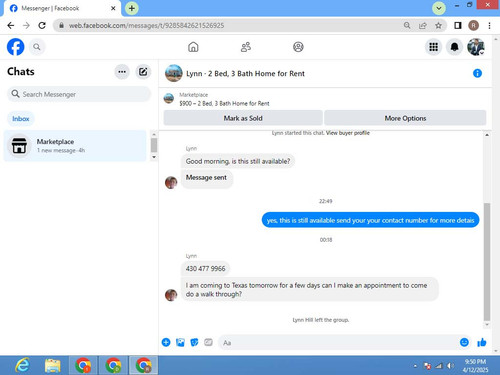Show hidden tray icons arrow
This screenshot has height=375, width=500.
tap(415, 366)
